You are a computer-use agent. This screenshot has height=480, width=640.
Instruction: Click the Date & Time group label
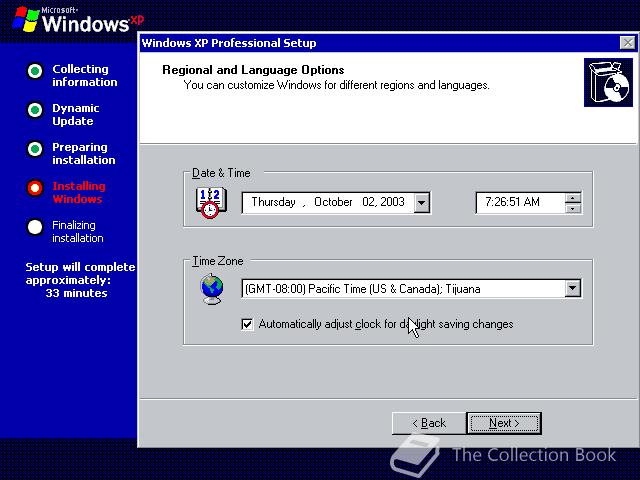pos(221,173)
